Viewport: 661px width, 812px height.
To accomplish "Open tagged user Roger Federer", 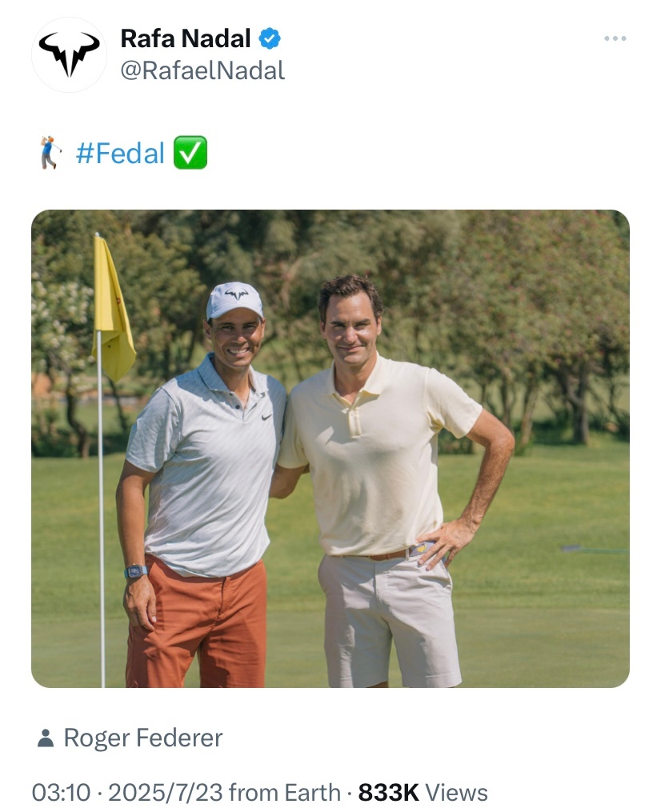I will click(143, 738).
